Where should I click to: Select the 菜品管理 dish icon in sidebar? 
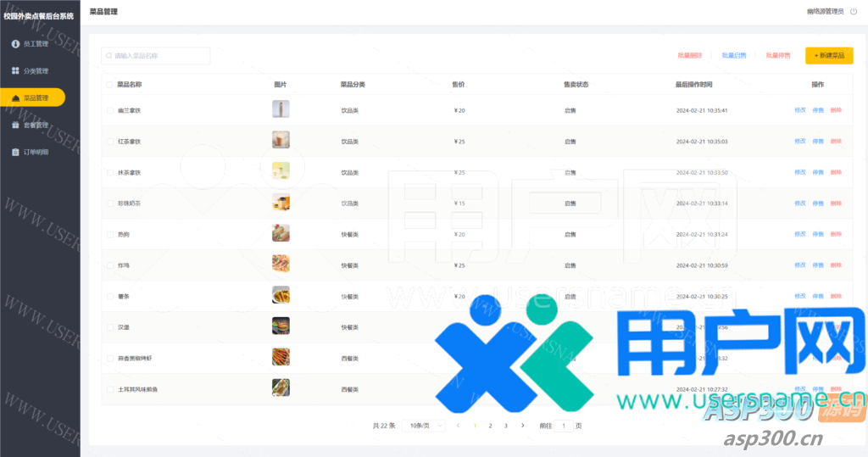click(x=15, y=98)
